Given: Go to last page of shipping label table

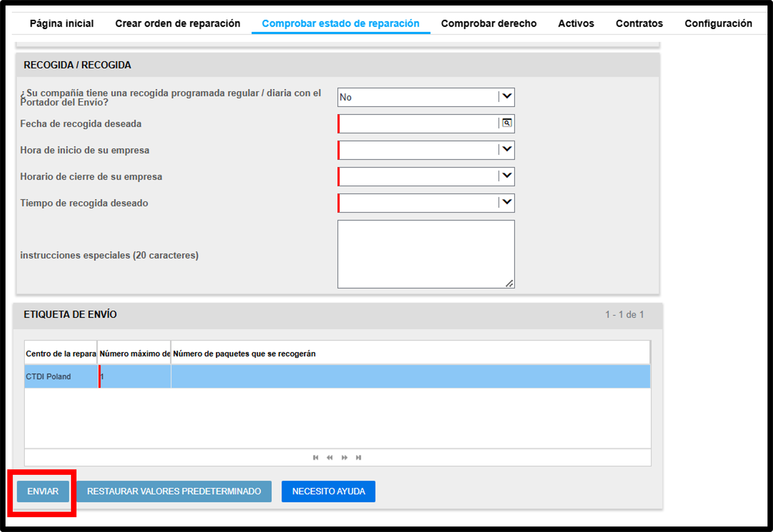Looking at the screenshot, I should click(358, 457).
